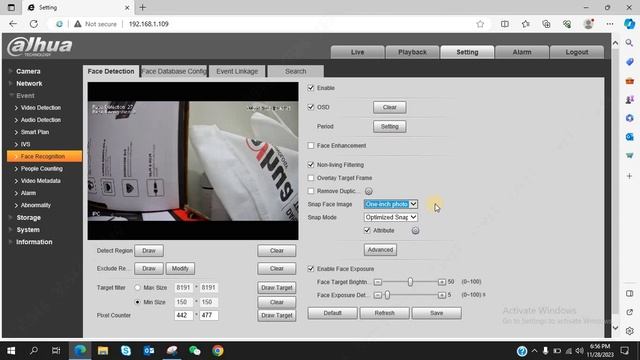Select the Min Size radio button
The image size is (640, 360).
(138, 302)
